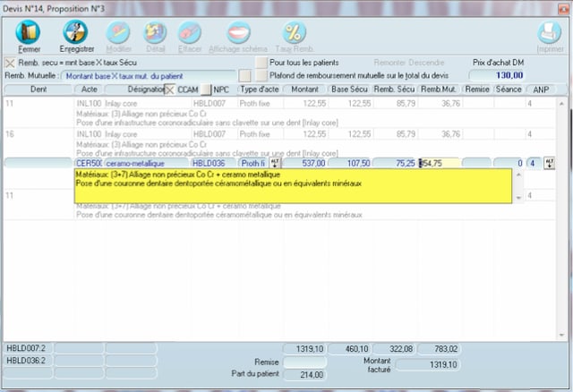Click the Part du patient 214,00 field
Viewport: 573px width, 392px height.
[304, 374]
